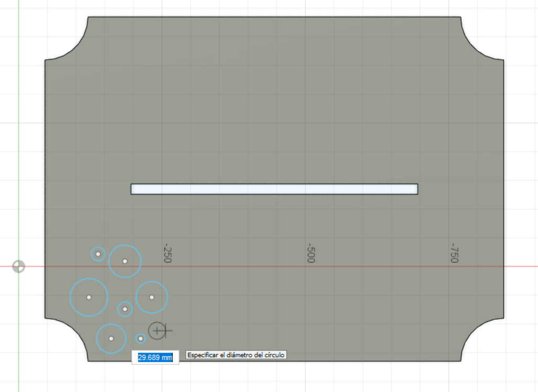Screen dimensions: 538x392
Task: Click center of small circle in middle of cluster
Action: pos(125,309)
